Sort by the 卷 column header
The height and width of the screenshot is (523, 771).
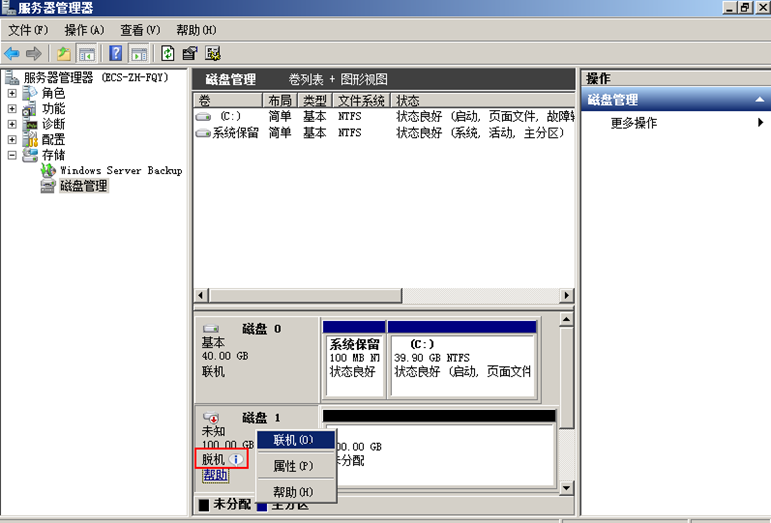[228, 101]
